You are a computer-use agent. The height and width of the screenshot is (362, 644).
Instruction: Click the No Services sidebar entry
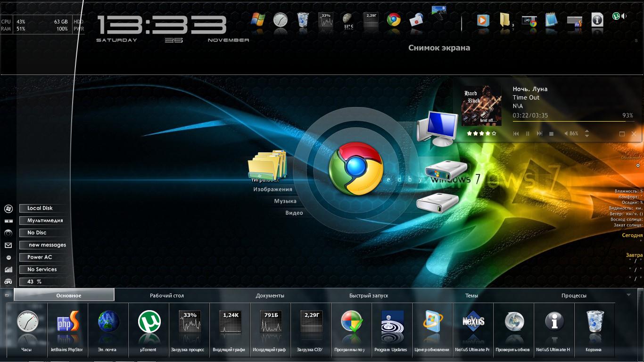[42, 270]
